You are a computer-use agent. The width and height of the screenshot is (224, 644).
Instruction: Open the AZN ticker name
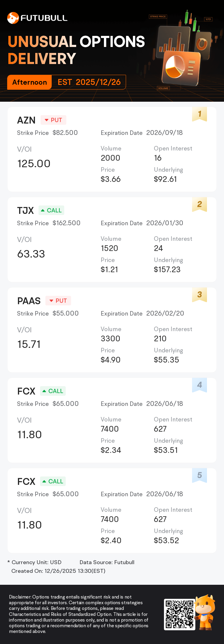[26, 120]
